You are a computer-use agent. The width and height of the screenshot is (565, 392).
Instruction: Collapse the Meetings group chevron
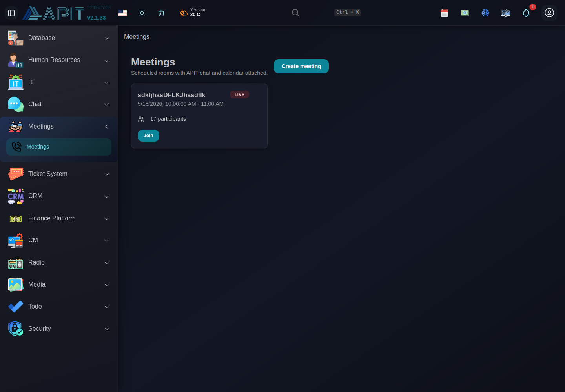106,127
